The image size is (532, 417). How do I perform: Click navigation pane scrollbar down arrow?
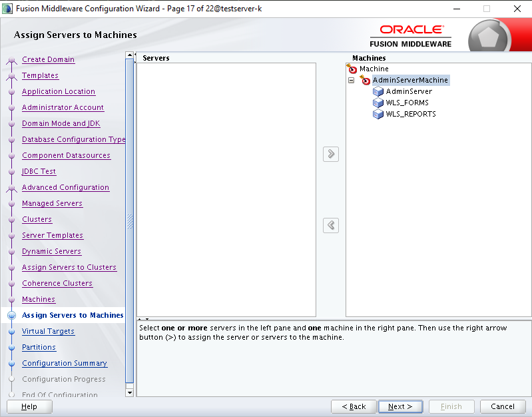click(x=129, y=392)
